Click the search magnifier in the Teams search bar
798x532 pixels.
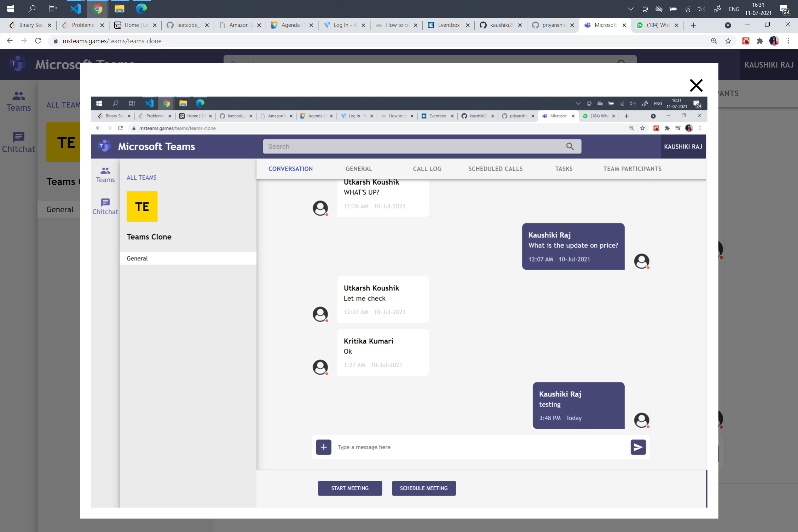[570, 146]
